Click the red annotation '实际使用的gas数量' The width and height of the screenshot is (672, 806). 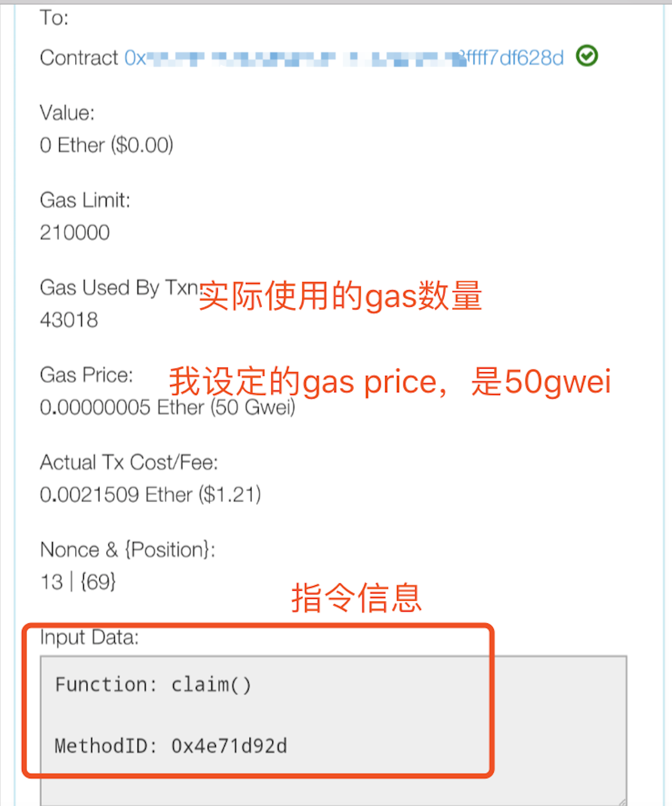pyautogui.click(x=341, y=296)
